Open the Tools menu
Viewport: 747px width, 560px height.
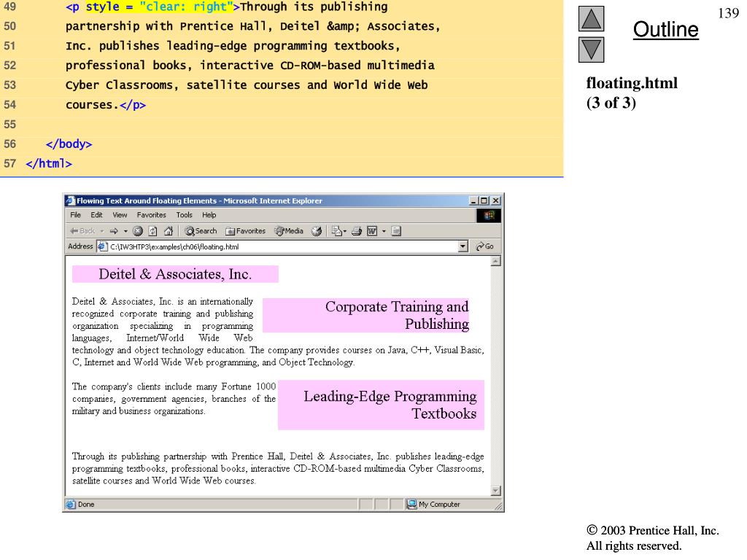tap(185, 215)
